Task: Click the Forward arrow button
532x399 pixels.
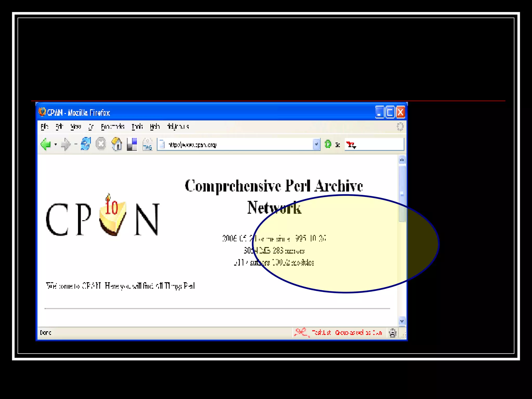Action: point(65,144)
